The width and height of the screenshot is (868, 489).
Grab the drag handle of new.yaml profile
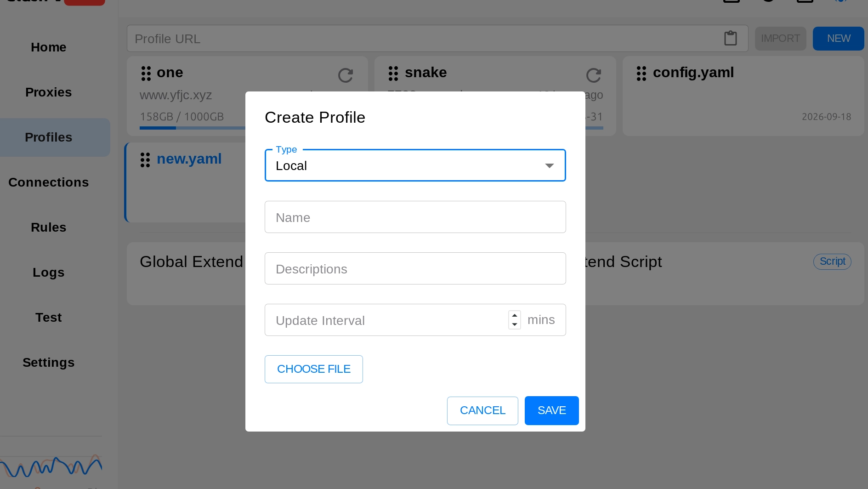coord(145,159)
